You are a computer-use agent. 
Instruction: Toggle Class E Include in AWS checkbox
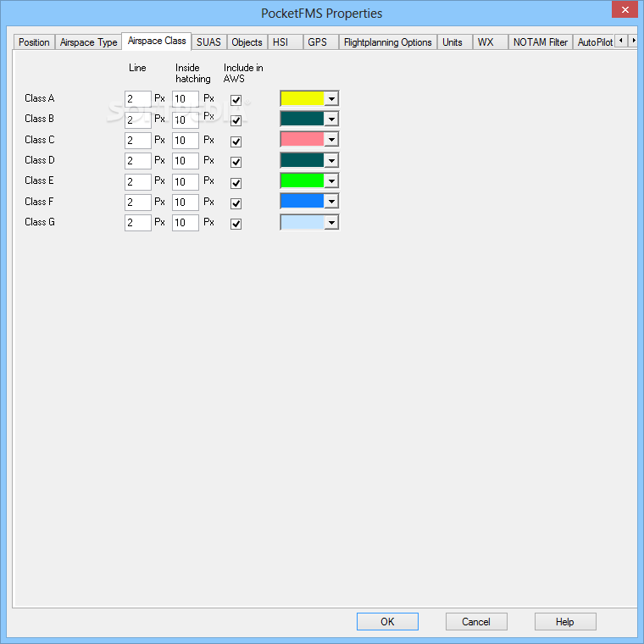pyautogui.click(x=236, y=183)
